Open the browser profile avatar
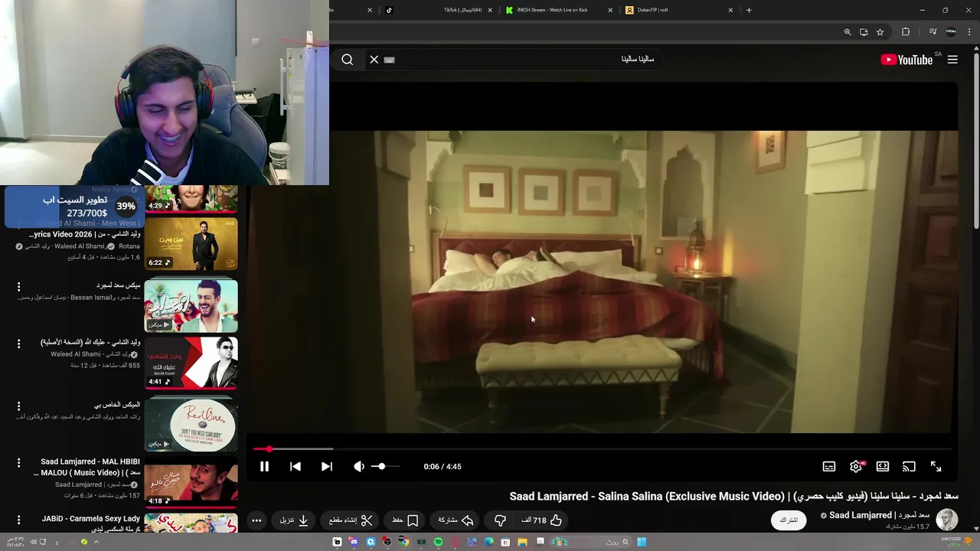The image size is (980, 551). pos(951,32)
